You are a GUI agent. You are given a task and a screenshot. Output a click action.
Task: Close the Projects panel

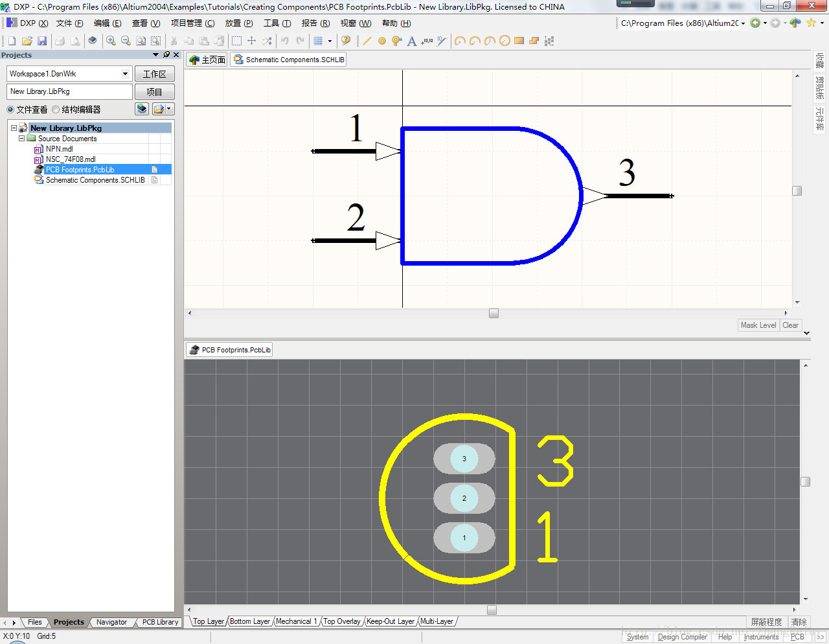pyautogui.click(x=176, y=55)
